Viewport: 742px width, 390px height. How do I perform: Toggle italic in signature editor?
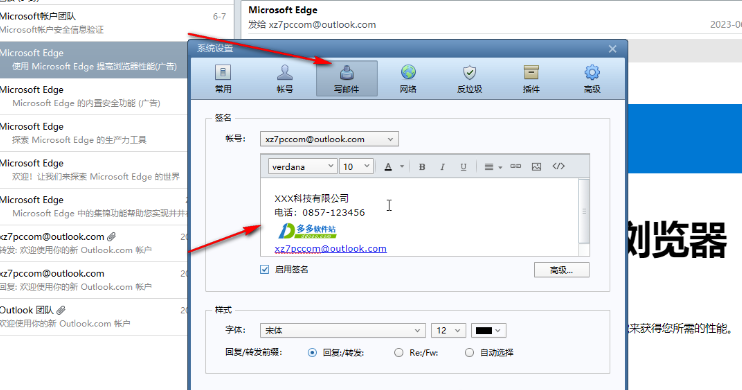(x=442, y=167)
